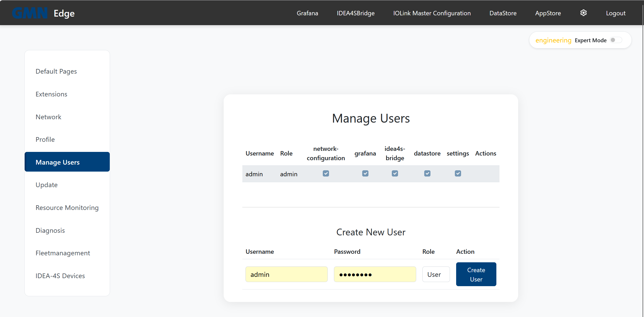
Task: Select Default Pages in the sidebar
Action: coord(56,71)
